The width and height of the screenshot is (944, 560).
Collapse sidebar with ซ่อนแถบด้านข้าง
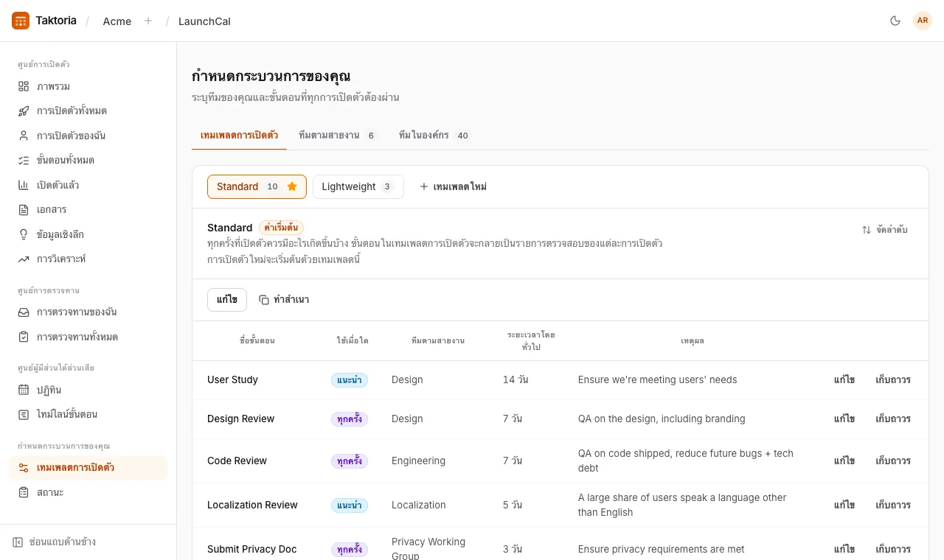(x=54, y=542)
